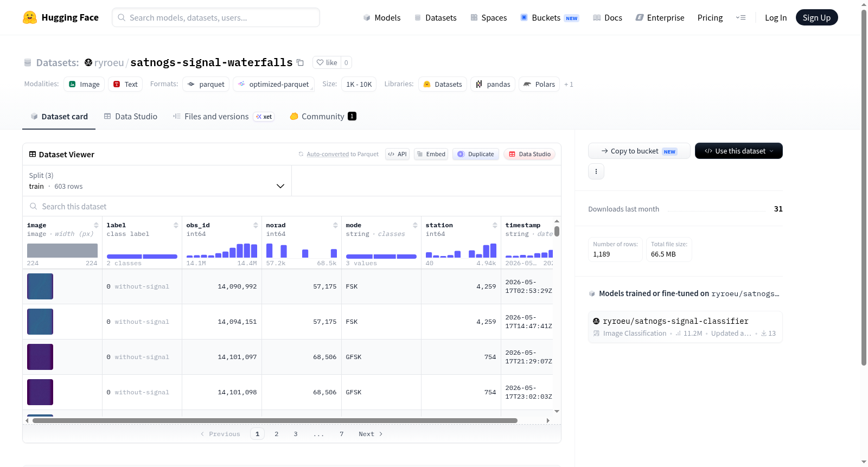The height and width of the screenshot is (467, 868).
Task: Focus the Search this dataset field
Action: pos(292,206)
